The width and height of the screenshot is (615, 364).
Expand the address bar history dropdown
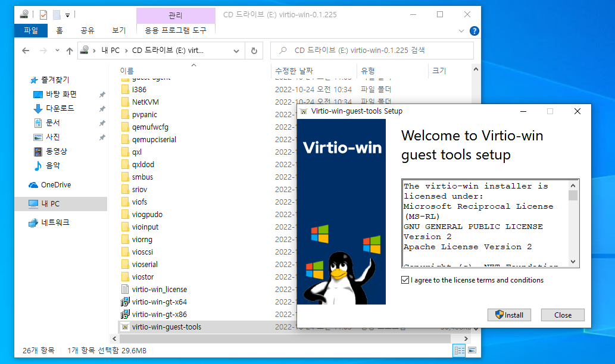[x=236, y=51]
